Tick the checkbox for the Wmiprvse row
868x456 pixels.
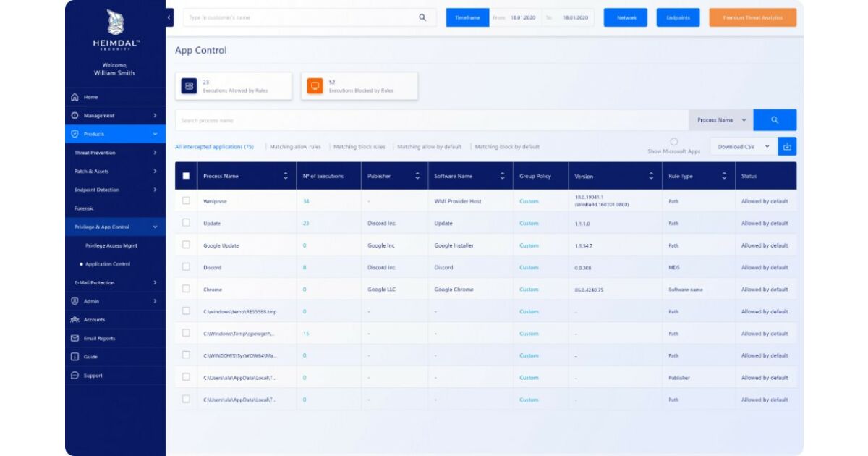pyautogui.click(x=186, y=200)
